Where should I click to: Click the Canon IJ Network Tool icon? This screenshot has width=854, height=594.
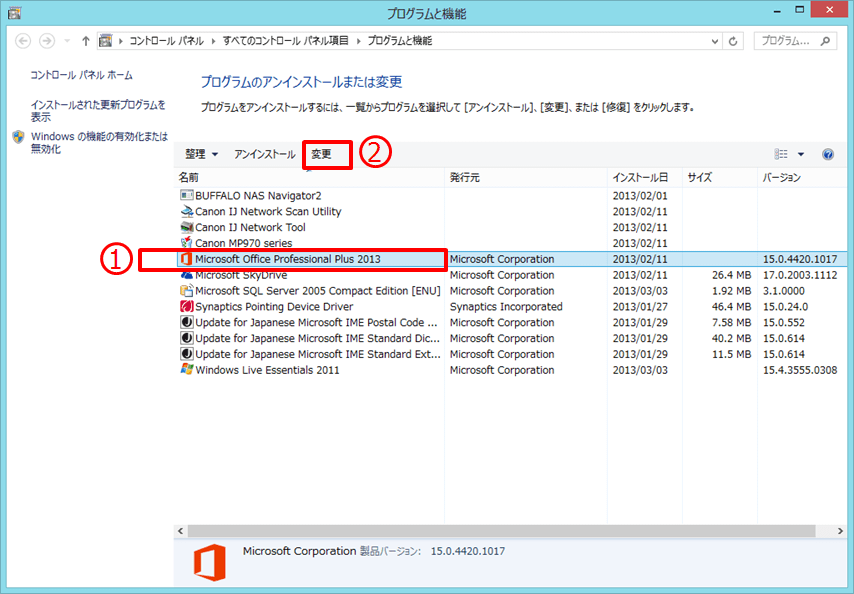click(x=186, y=227)
